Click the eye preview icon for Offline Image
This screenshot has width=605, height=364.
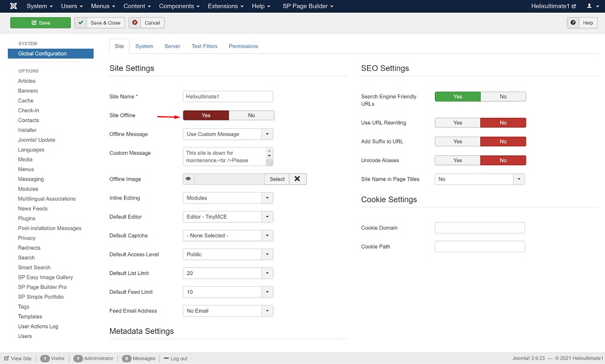[189, 179]
